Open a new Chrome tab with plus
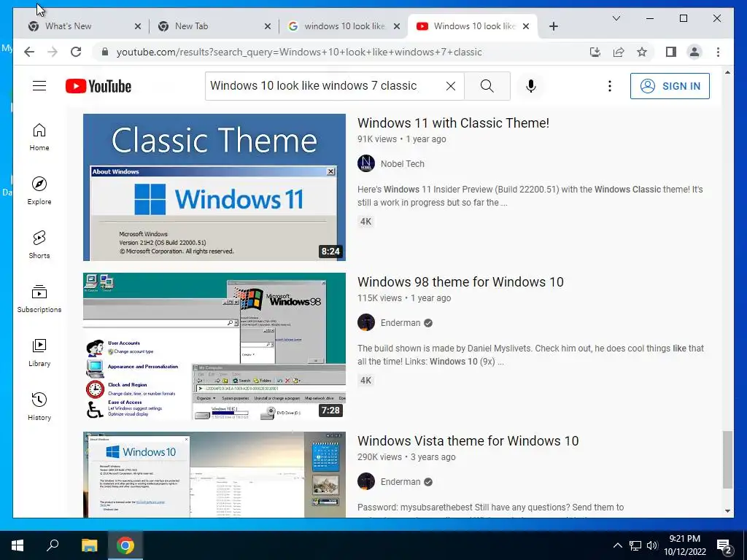 [x=553, y=26]
